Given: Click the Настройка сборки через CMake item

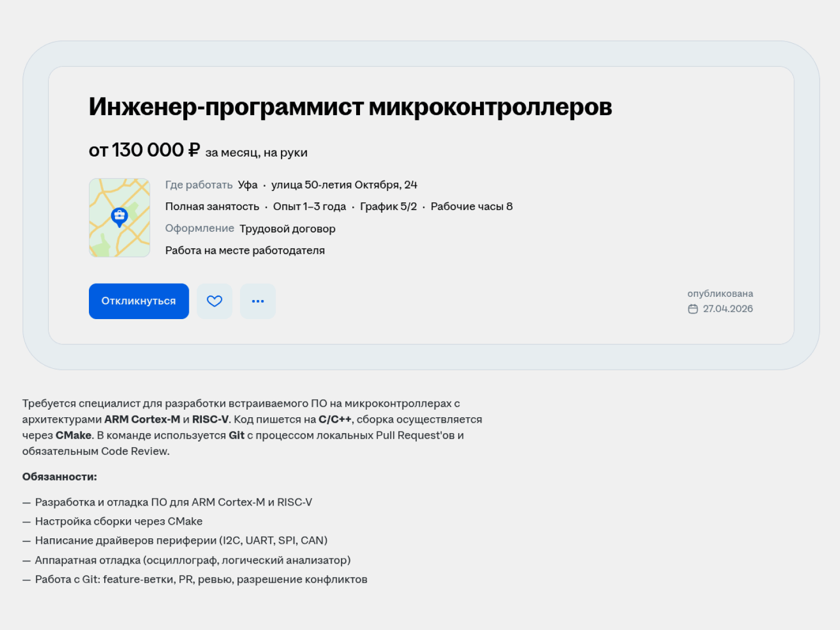Looking at the screenshot, I should pyautogui.click(x=118, y=521).
